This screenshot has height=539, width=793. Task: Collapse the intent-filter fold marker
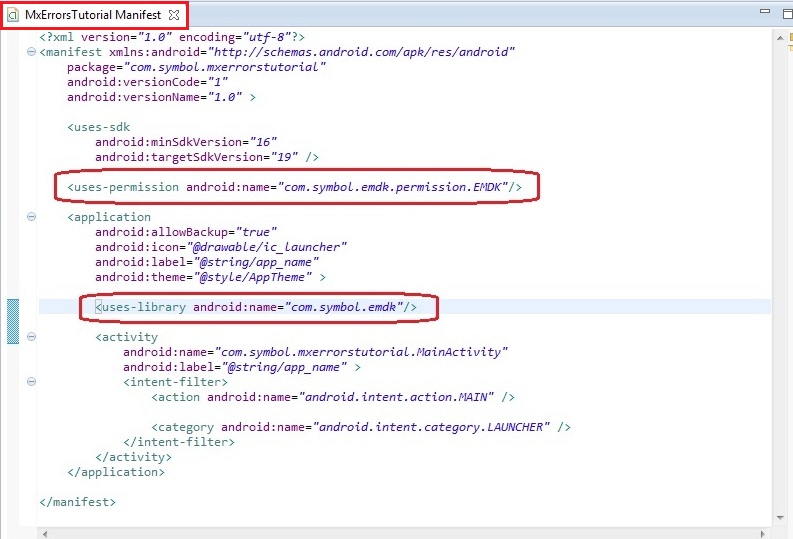tap(32, 382)
